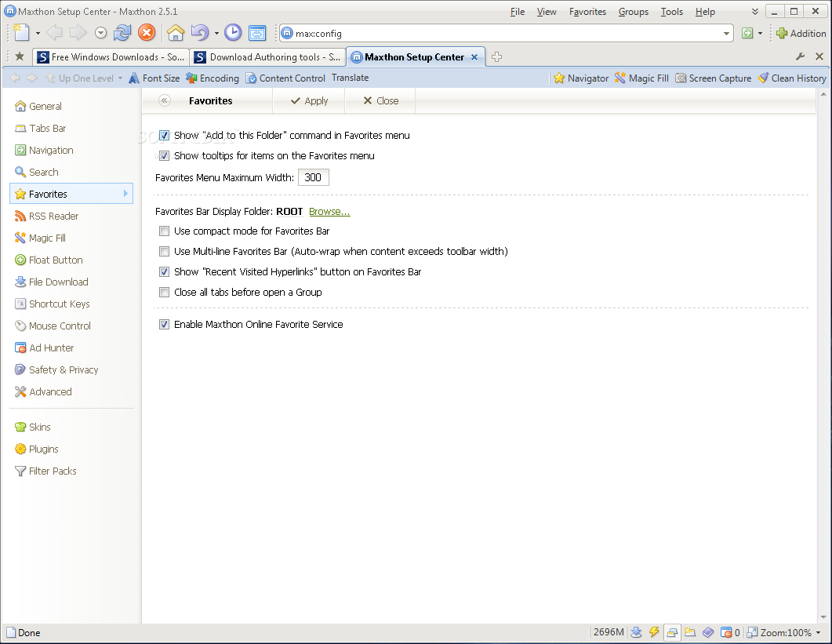
Task: Click the Apply button
Action: 309,100
